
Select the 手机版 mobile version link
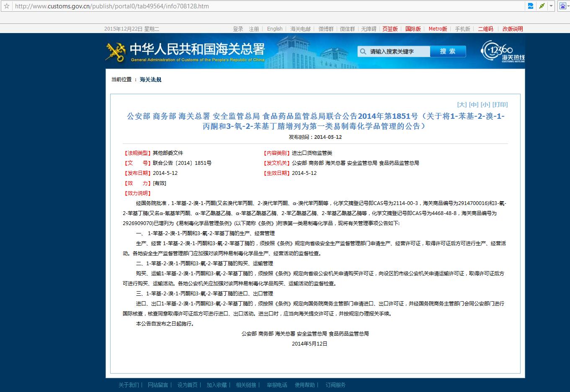pos(462,29)
